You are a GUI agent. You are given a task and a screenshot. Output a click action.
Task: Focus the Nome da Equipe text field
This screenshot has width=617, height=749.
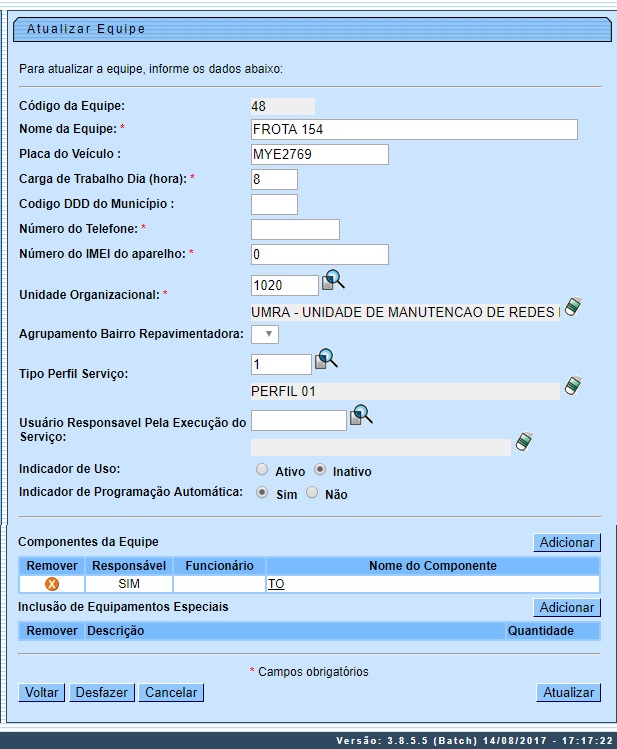tap(414, 129)
